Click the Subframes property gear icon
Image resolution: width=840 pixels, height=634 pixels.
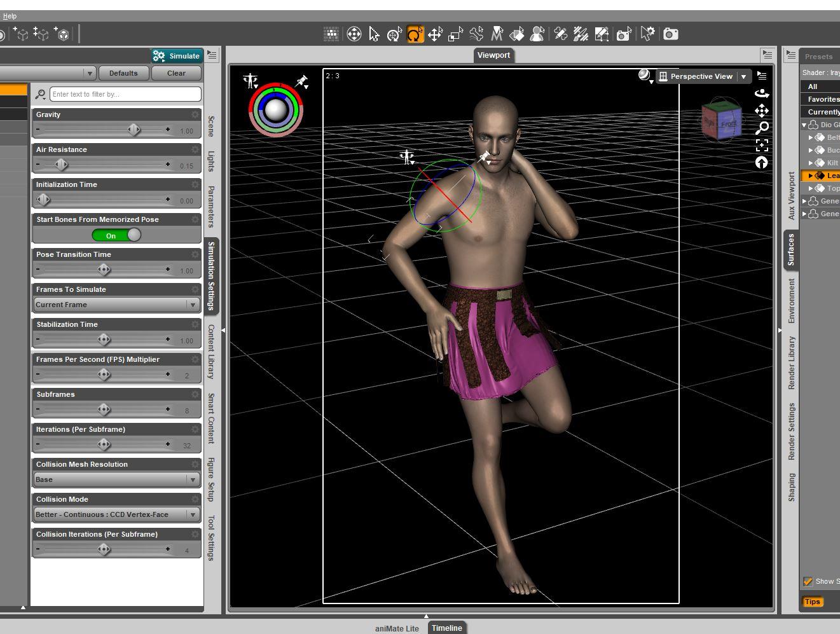(x=195, y=394)
